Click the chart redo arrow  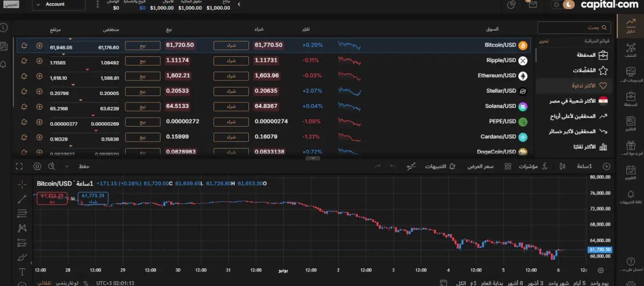tap(378, 166)
